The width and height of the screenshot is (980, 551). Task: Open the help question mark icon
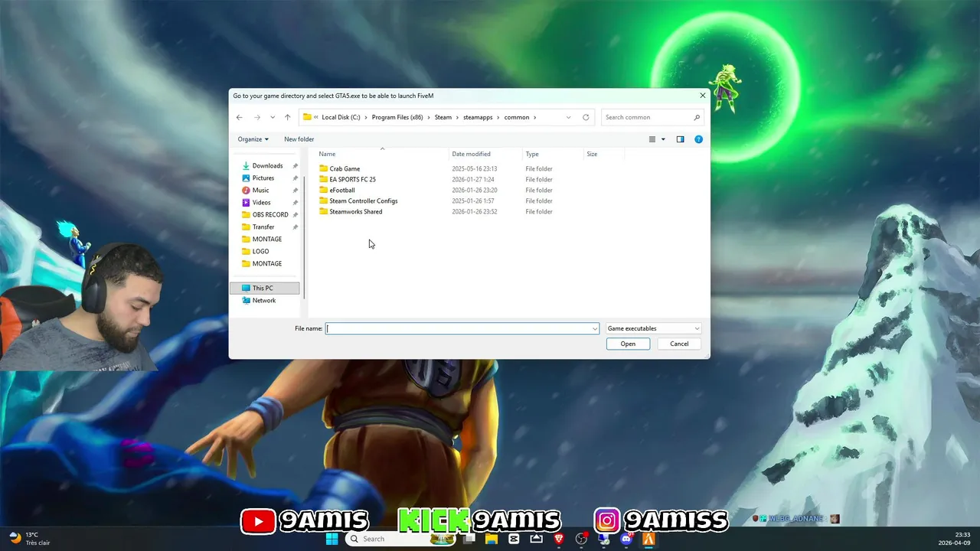[x=698, y=139]
